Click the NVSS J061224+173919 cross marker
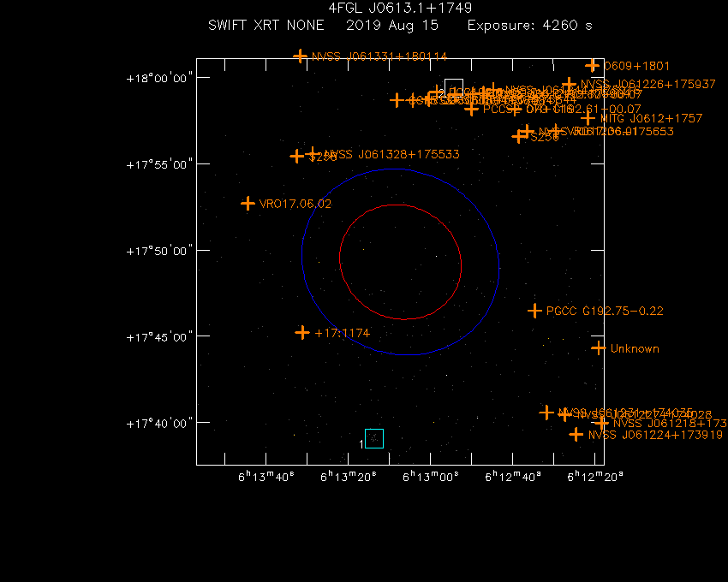 576,435
